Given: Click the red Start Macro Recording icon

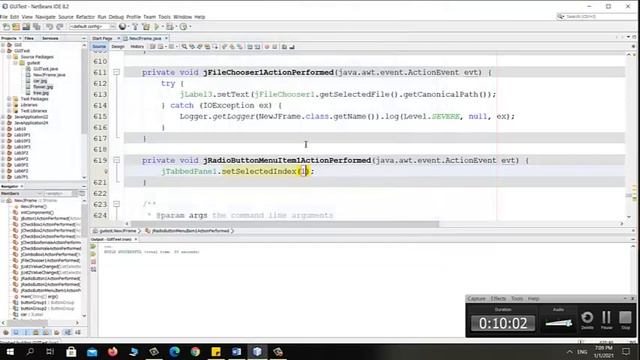Looking at the screenshot, I should [x=267, y=47].
